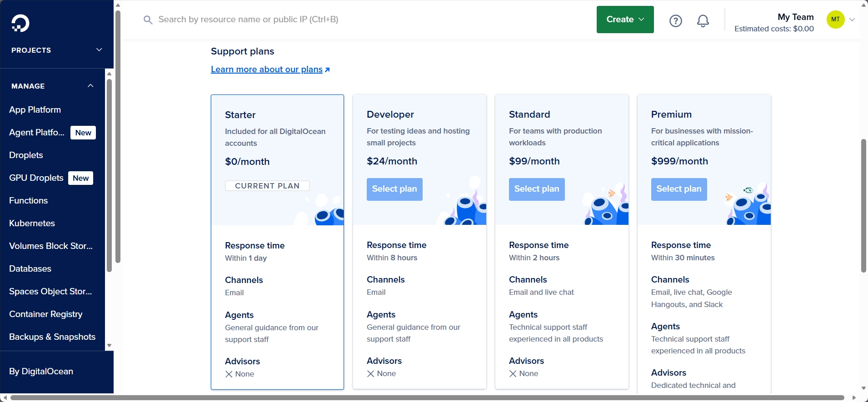The height and width of the screenshot is (402, 868).
Task: Open the notifications bell icon
Action: pos(703,21)
